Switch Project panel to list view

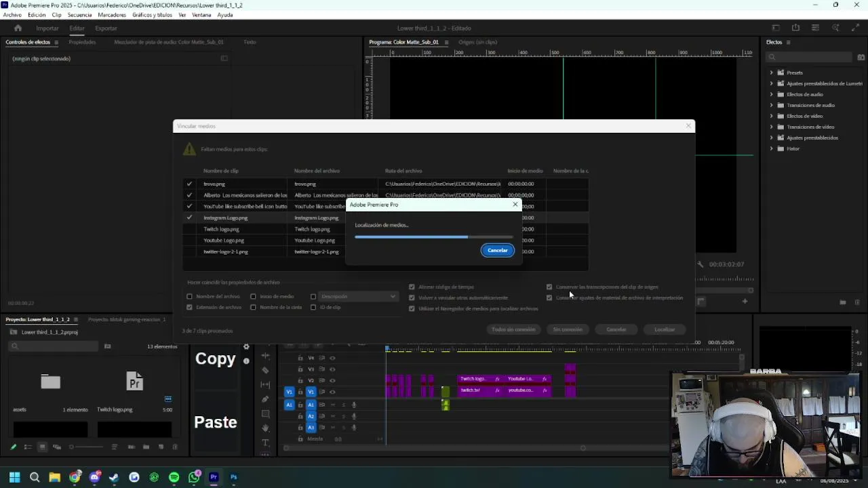[x=28, y=447]
